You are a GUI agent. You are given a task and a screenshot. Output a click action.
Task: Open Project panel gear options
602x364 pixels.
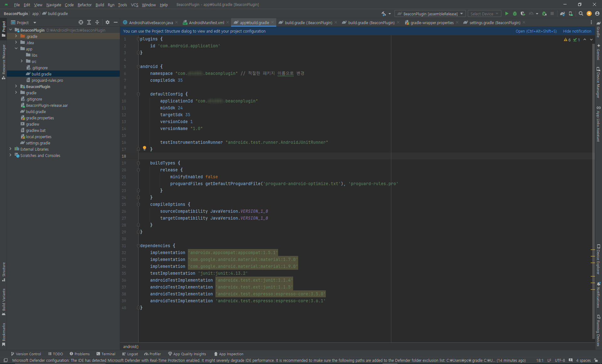click(108, 22)
